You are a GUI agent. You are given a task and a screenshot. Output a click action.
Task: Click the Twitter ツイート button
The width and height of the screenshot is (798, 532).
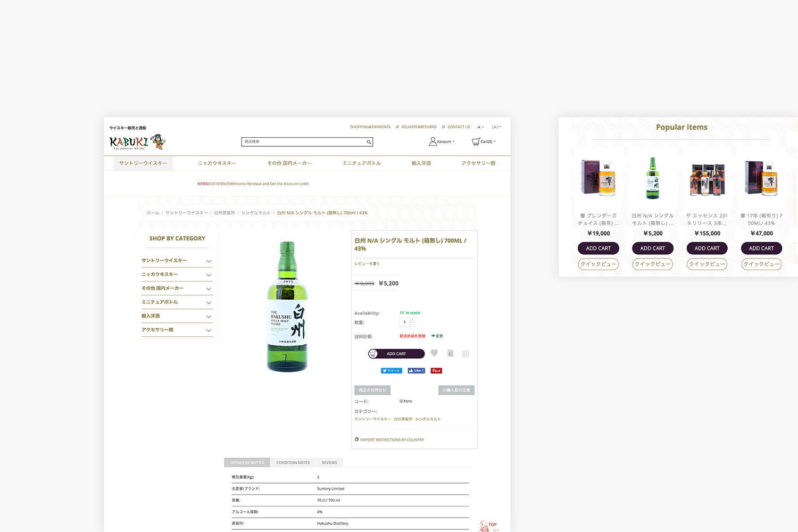point(391,371)
